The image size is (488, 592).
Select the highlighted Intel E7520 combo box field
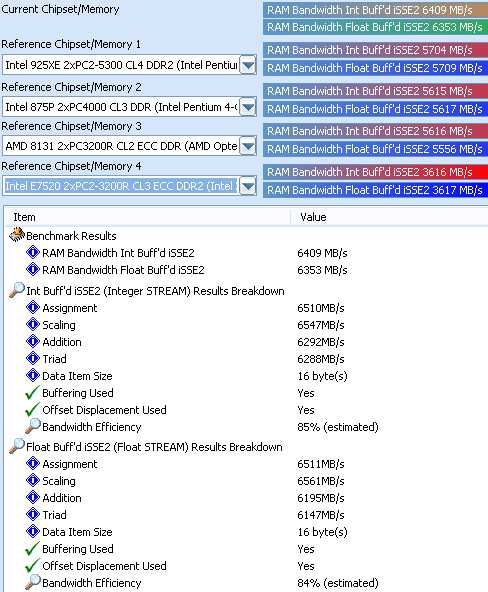point(121,186)
